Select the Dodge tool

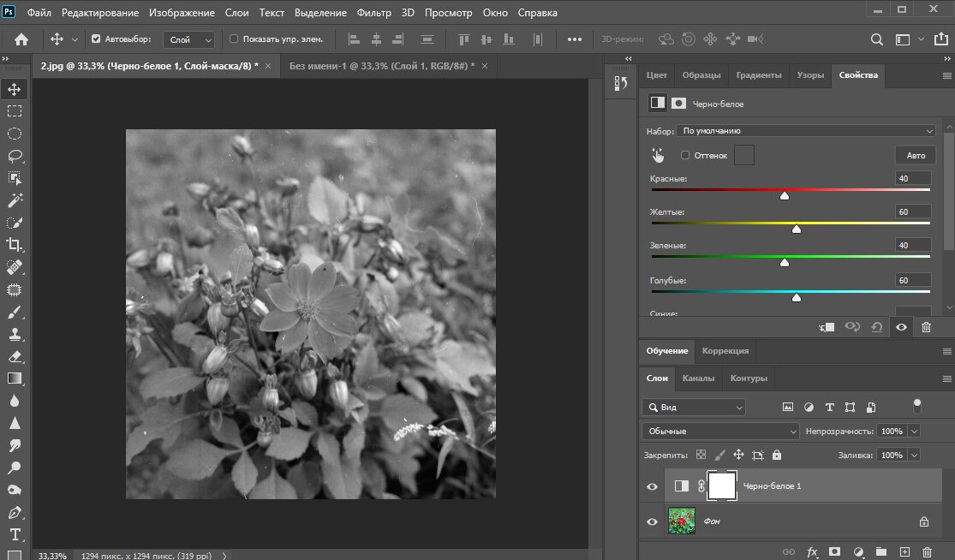click(x=14, y=468)
